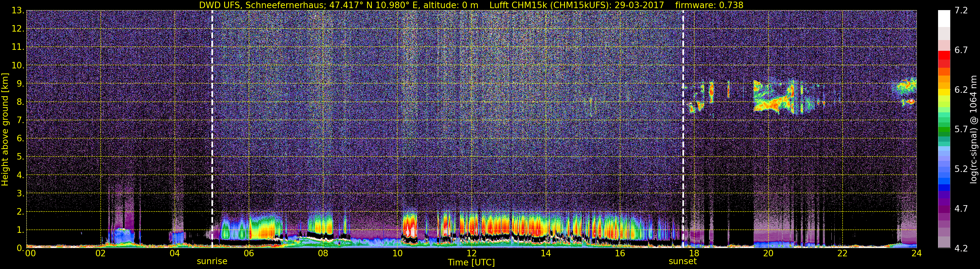The height and width of the screenshot is (269, 980).
Task: Click the 'log(rc-signal) @ 1064 nm' colorbar label
Action: click(973, 130)
